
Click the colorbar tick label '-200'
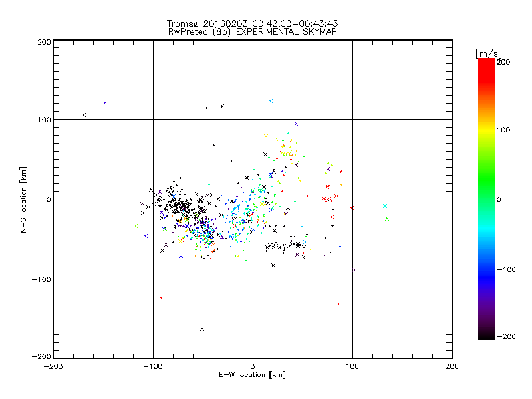point(506,336)
